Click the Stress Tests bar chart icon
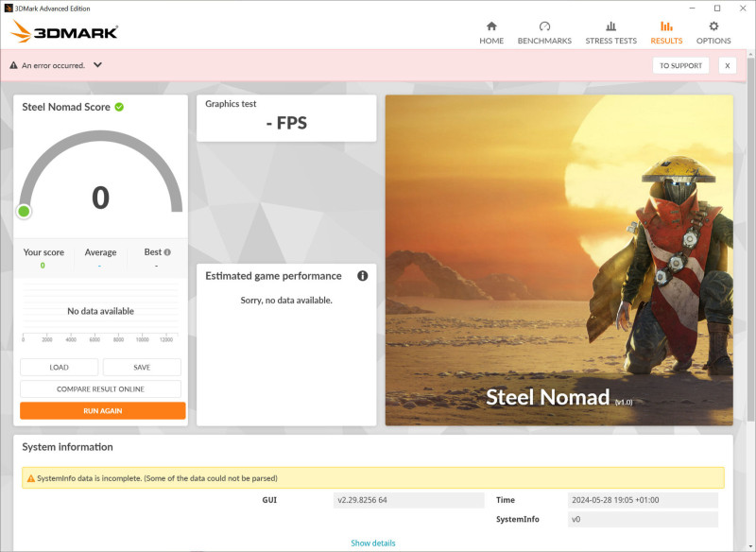The height and width of the screenshot is (552, 756). coord(610,26)
